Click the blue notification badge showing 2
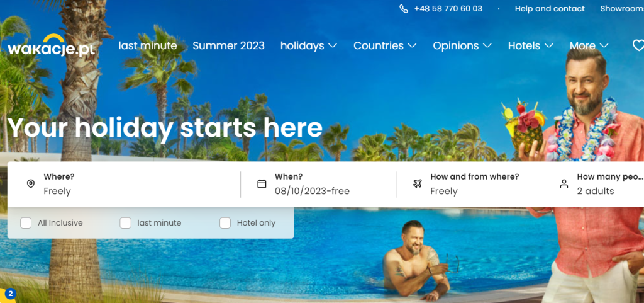644x303 pixels. click(x=11, y=294)
